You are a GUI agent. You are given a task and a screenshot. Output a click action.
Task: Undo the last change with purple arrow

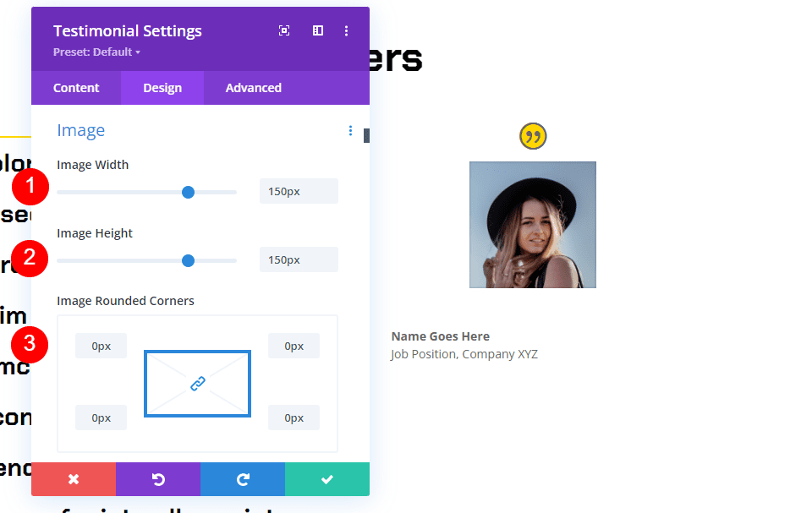[158, 479]
